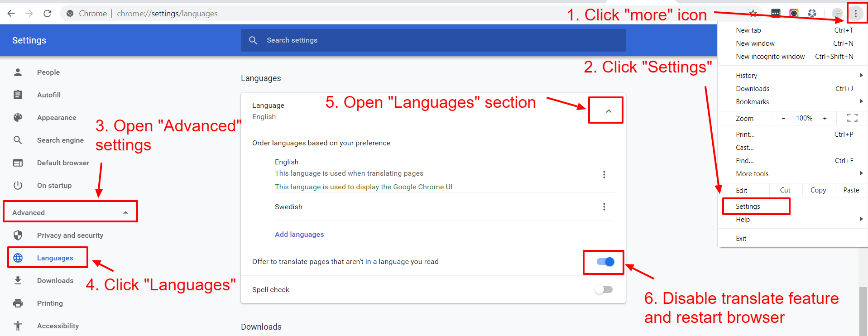
Task: Open the blue flower extension icon
Action: [x=812, y=13]
